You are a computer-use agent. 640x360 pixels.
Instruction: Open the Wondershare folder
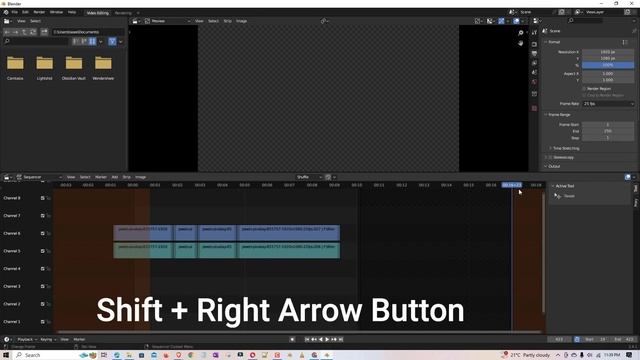point(103,68)
